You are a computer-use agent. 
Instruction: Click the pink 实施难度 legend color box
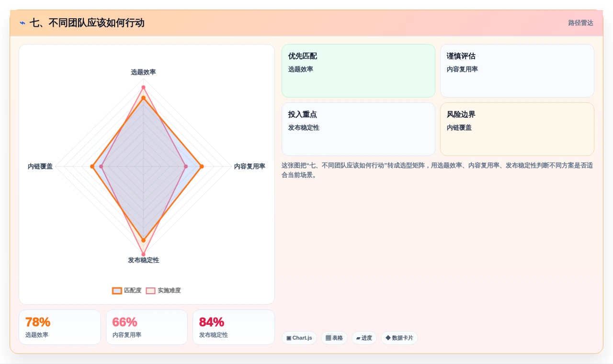point(151,290)
